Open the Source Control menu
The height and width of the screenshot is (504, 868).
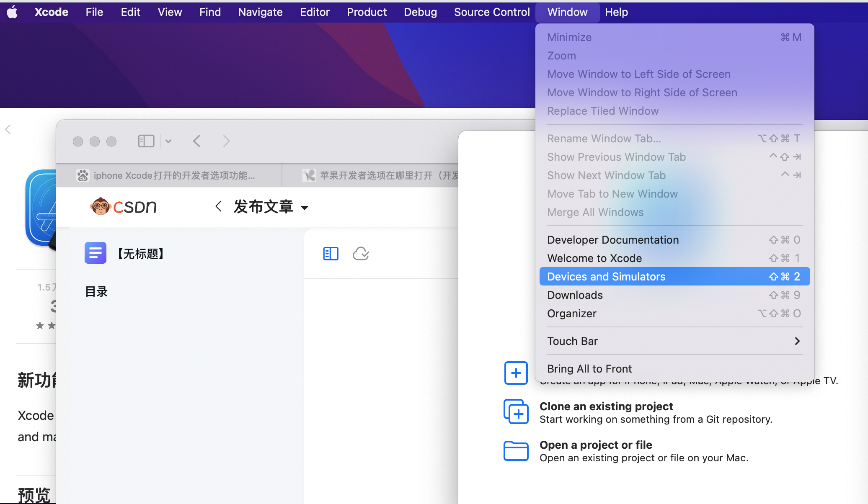(492, 12)
